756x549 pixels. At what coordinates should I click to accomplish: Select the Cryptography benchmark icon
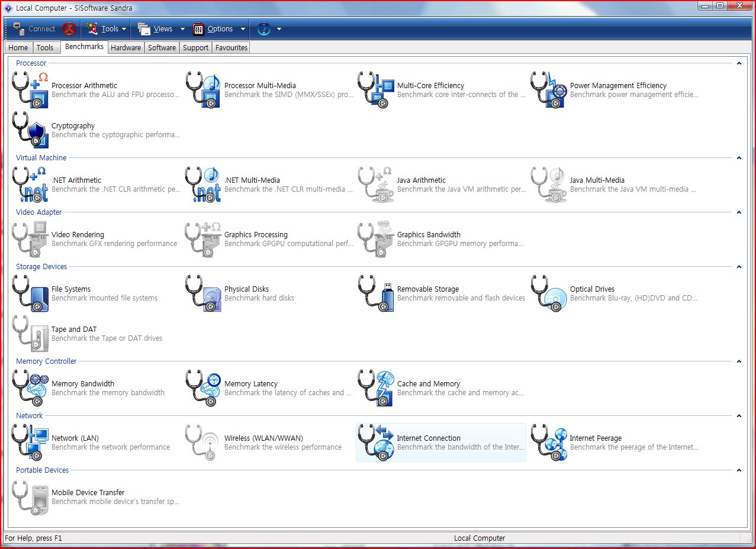[x=30, y=130]
